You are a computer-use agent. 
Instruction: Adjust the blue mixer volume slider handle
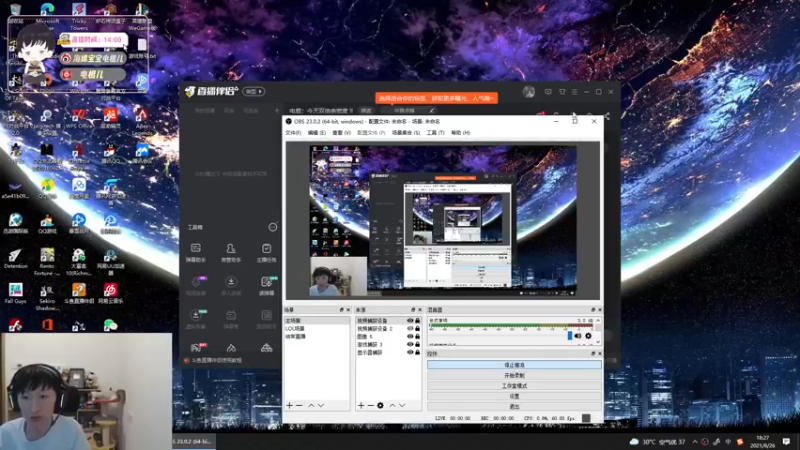tap(570, 336)
